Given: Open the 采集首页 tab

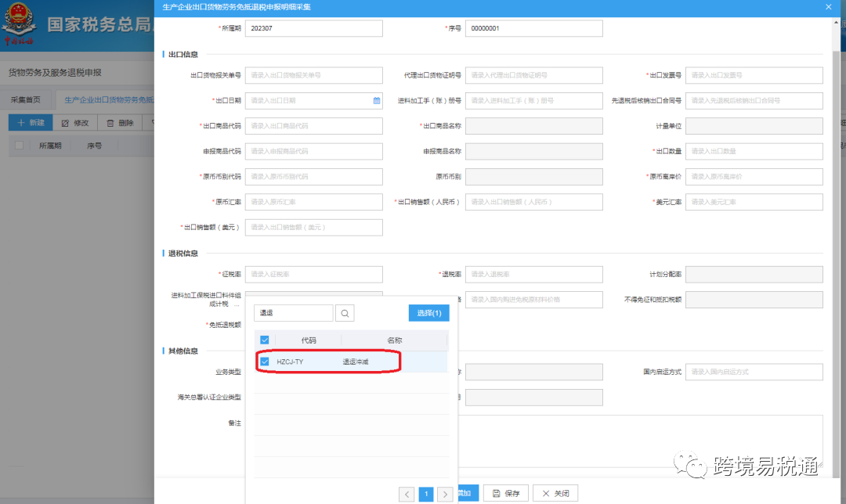Looking at the screenshot, I should (x=26, y=99).
